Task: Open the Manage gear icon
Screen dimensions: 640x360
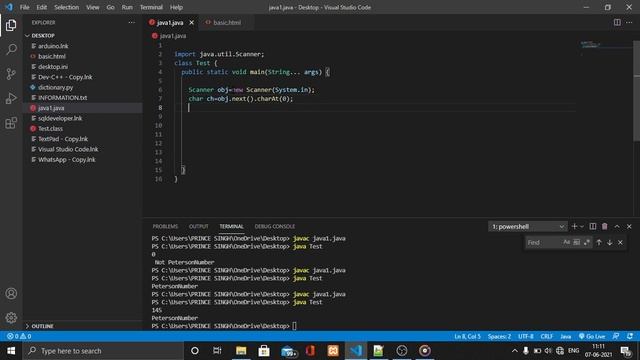Action: (11, 318)
